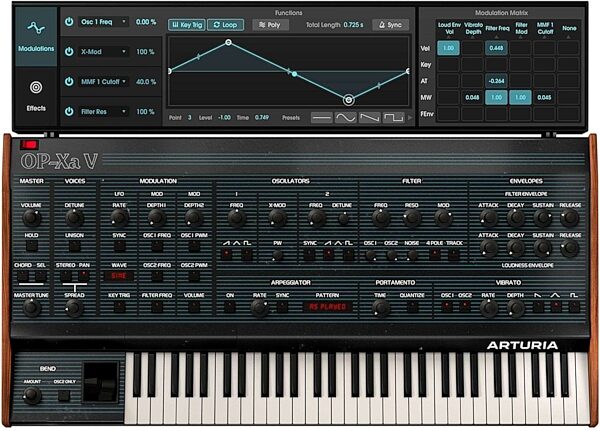Open X-Mod destination dropdown

[x=103, y=52]
